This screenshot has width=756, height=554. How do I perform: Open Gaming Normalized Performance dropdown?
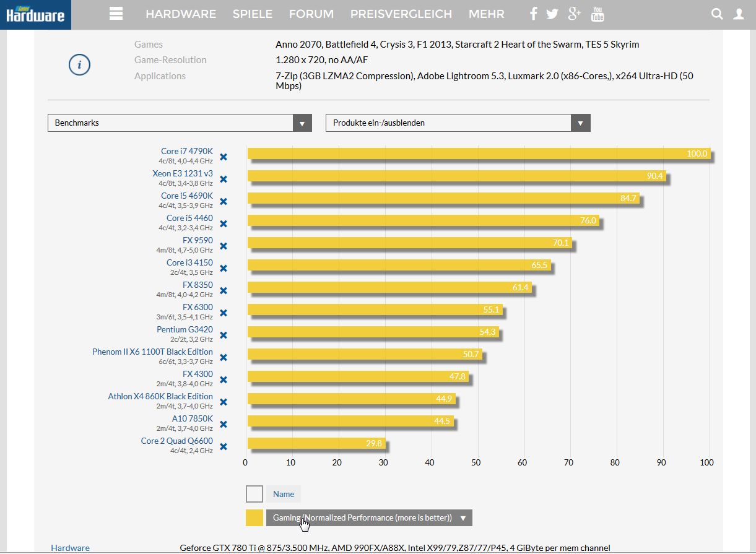[369, 517]
